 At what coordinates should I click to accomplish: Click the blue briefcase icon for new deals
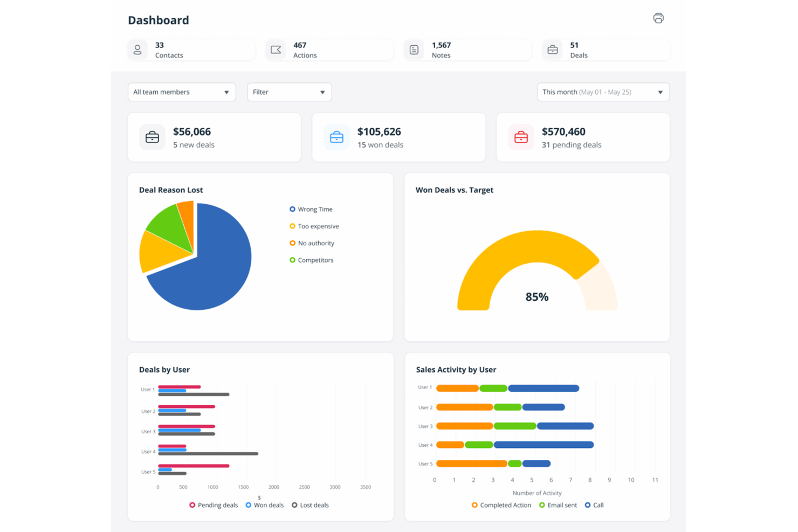(153, 137)
